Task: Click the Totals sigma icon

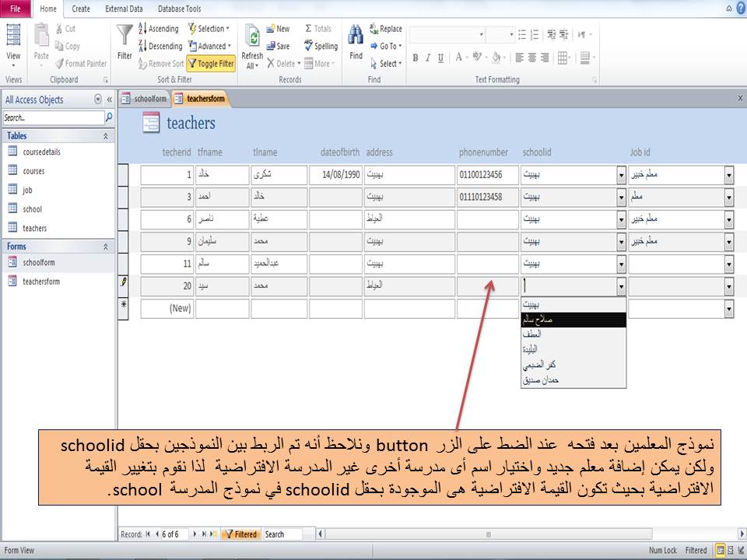Action: (308, 29)
